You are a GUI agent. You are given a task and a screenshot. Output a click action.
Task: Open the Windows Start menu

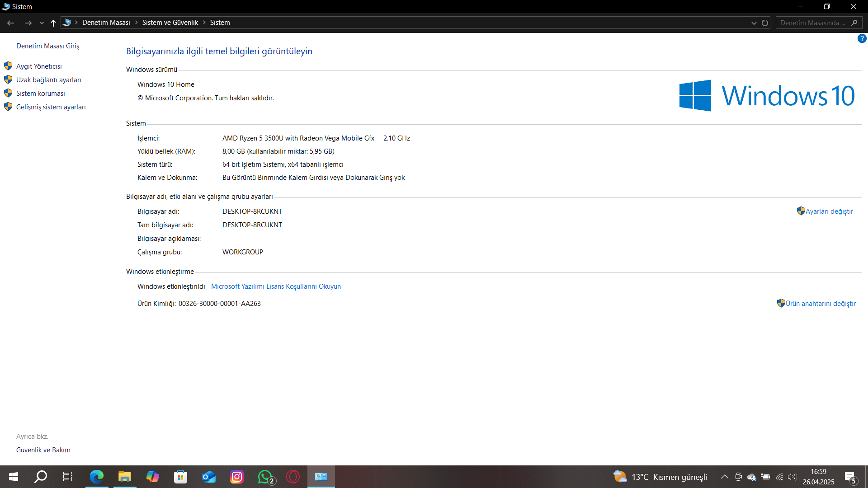tap(14, 477)
